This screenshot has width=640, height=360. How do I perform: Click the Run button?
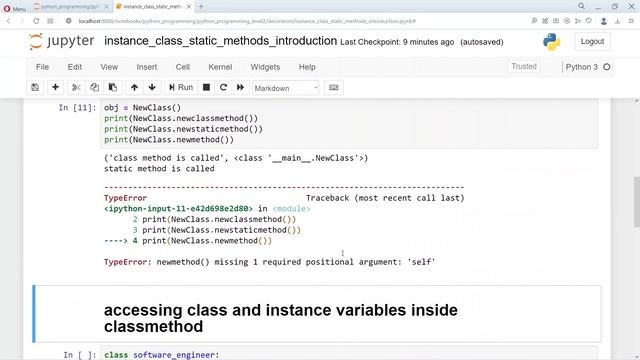[181, 87]
